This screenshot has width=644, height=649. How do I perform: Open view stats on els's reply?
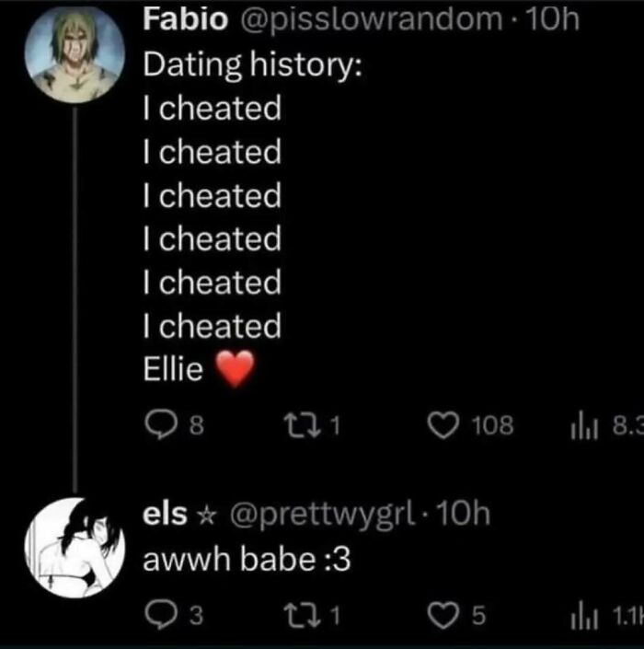tap(584, 616)
